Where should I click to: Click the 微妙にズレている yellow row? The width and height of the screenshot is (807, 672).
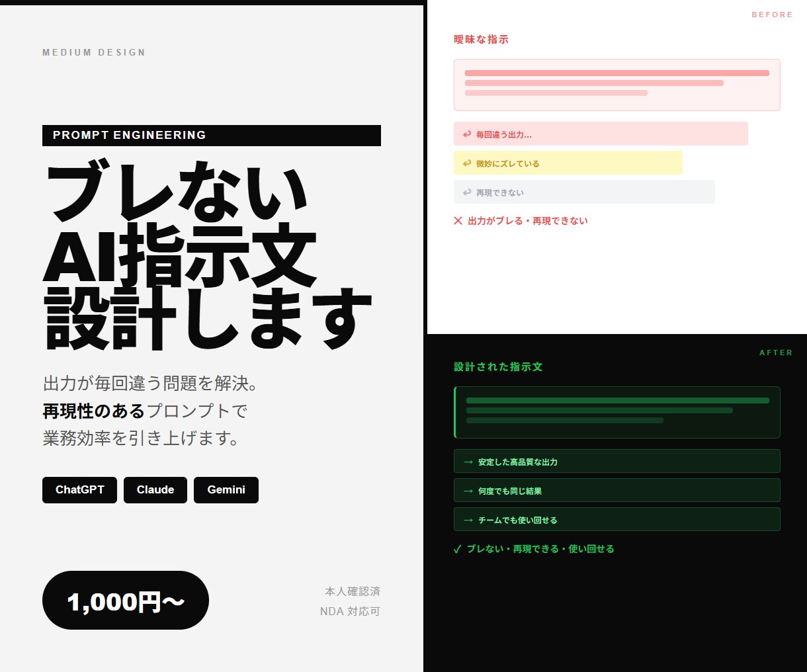(568, 163)
